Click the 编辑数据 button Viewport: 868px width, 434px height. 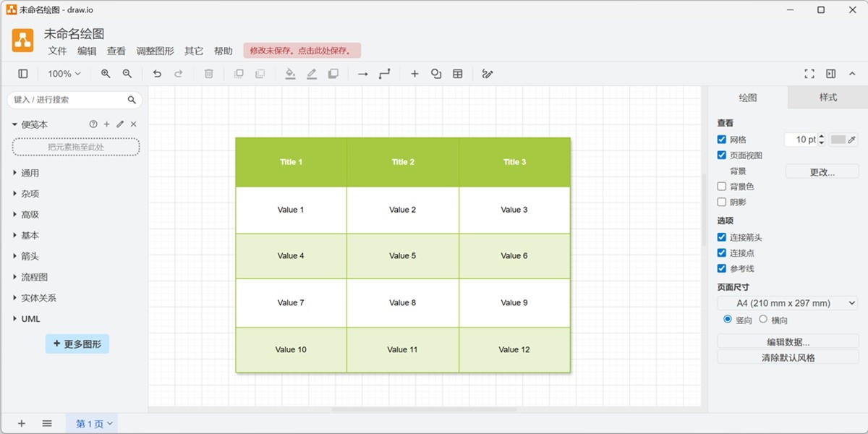coord(788,342)
